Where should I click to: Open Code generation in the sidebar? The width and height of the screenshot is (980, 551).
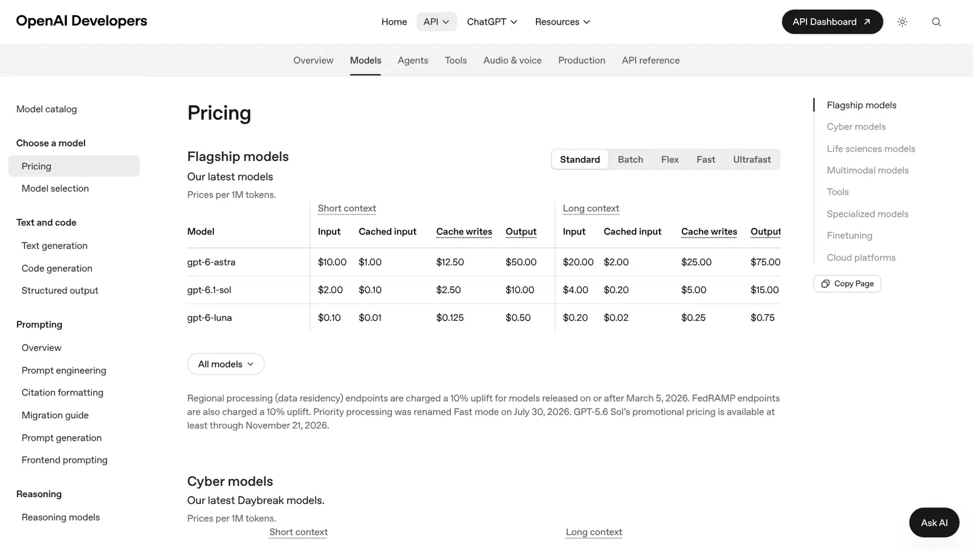pos(57,268)
